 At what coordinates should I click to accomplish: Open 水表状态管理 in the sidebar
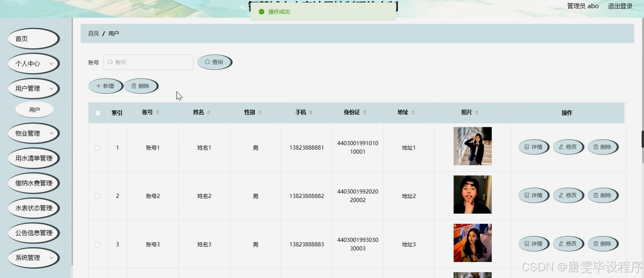point(33,208)
